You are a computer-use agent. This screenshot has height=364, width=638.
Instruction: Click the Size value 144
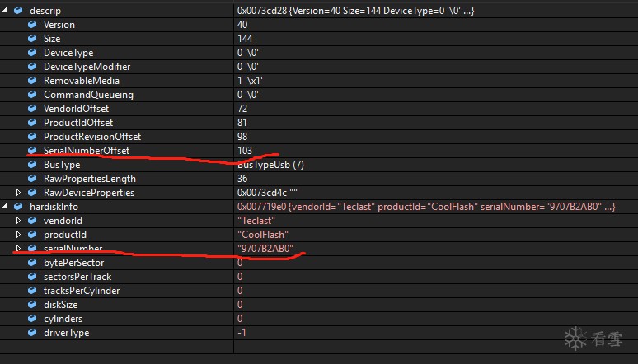pos(245,39)
